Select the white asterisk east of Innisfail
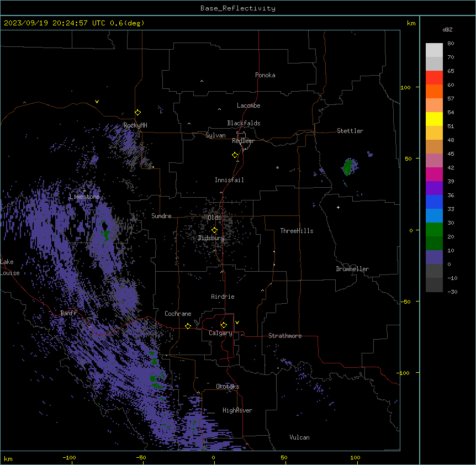The height and width of the screenshot is (465, 476). [277, 167]
